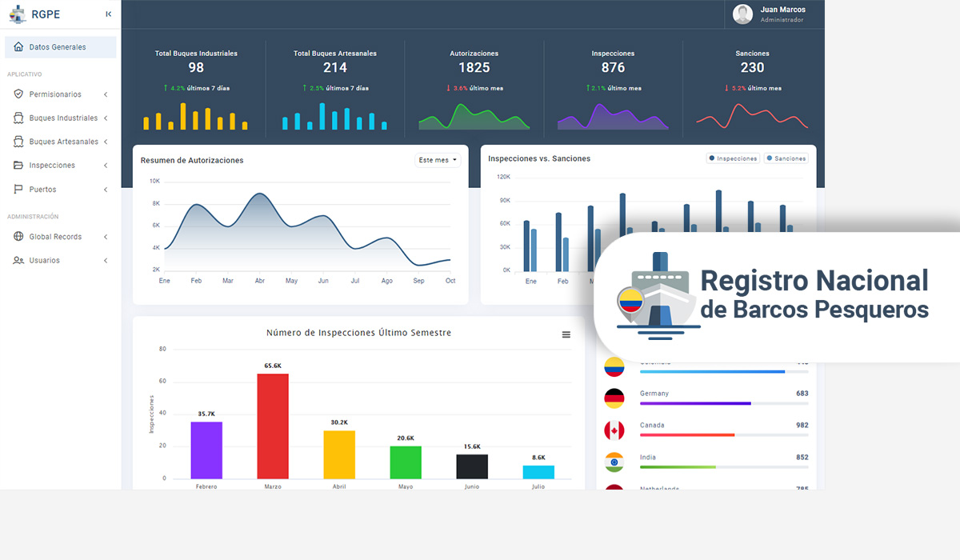Open the inspections chart hamburger menu
This screenshot has width=960, height=560.
click(566, 334)
